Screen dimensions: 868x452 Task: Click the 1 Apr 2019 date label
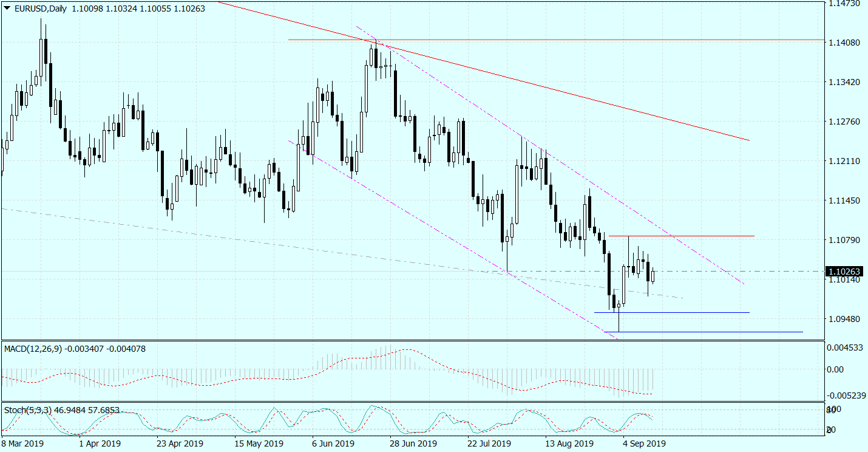(x=100, y=443)
